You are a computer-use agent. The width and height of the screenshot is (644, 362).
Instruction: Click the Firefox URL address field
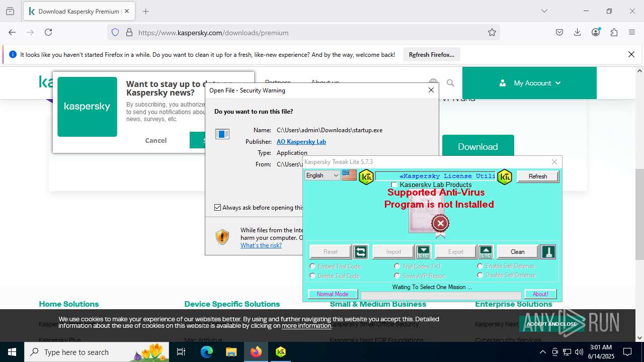click(303, 32)
